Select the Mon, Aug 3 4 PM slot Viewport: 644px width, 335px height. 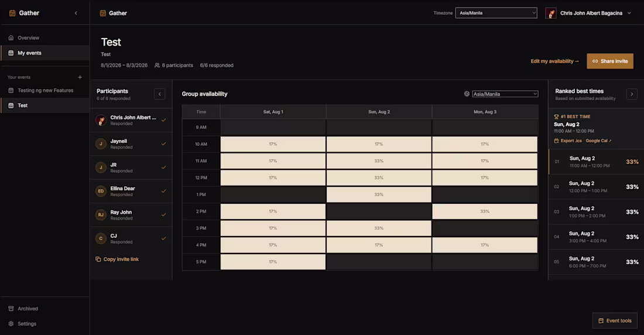485,245
